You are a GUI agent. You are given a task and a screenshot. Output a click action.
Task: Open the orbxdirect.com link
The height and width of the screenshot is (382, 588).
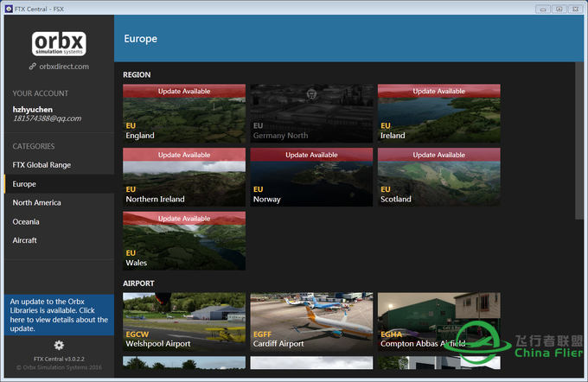60,67
